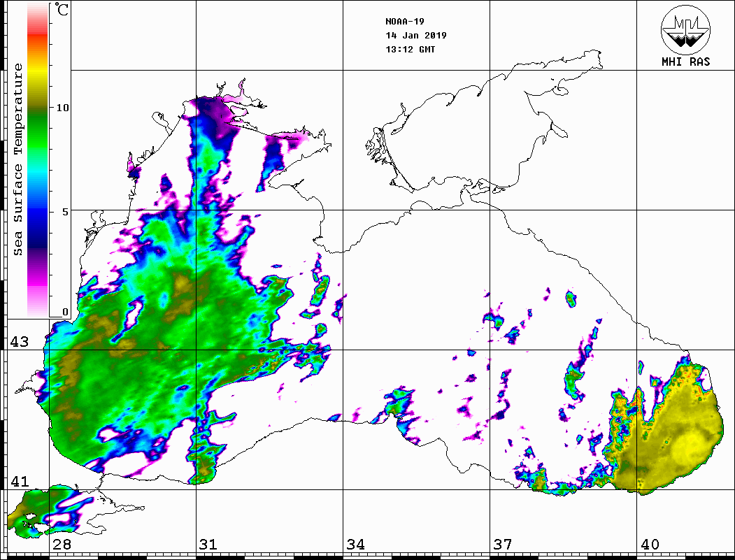Select the '14 Jan 2019' date text
Viewport: 735px width, 560px height.
[x=416, y=36]
